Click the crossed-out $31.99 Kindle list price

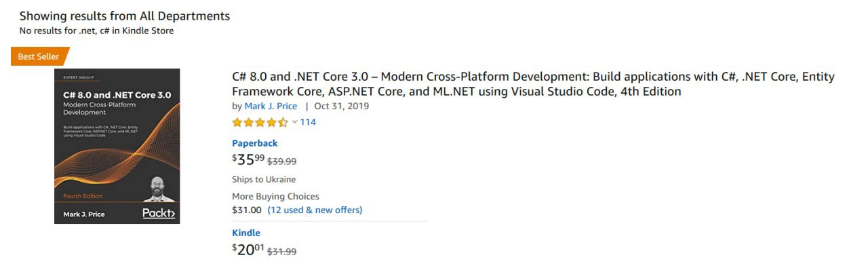pos(282,251)
